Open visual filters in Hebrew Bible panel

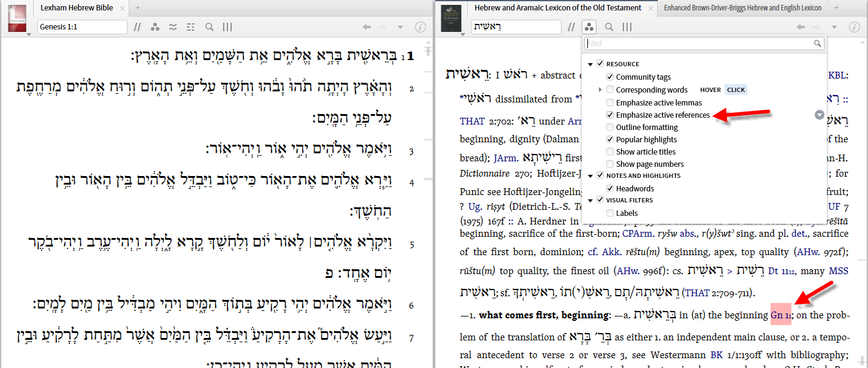tap(155, 27)
